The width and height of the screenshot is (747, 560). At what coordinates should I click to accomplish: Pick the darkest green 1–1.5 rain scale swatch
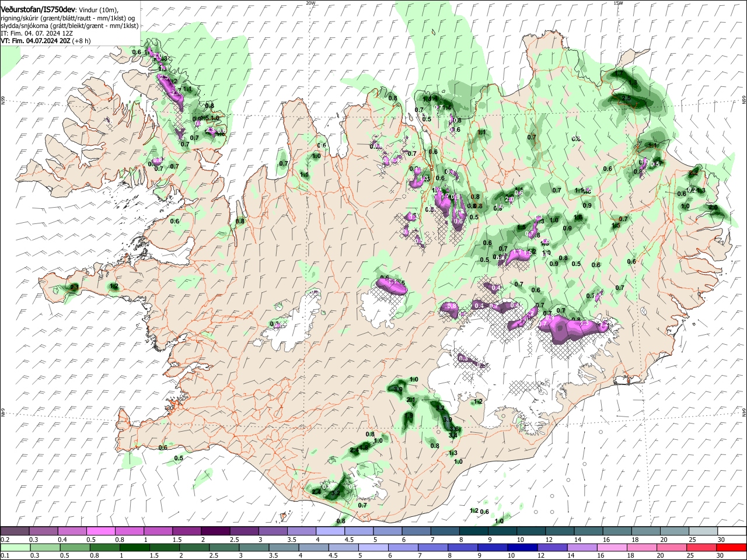(x=134, y=547)
